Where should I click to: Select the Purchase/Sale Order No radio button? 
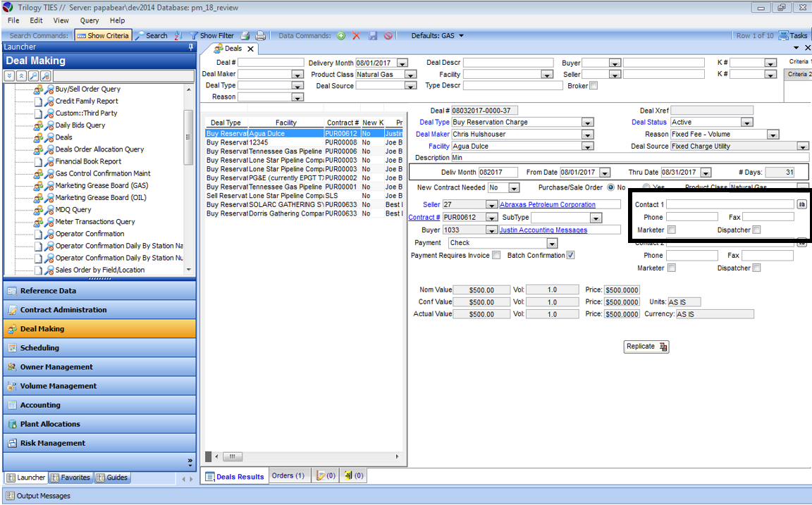coord(610,188)
